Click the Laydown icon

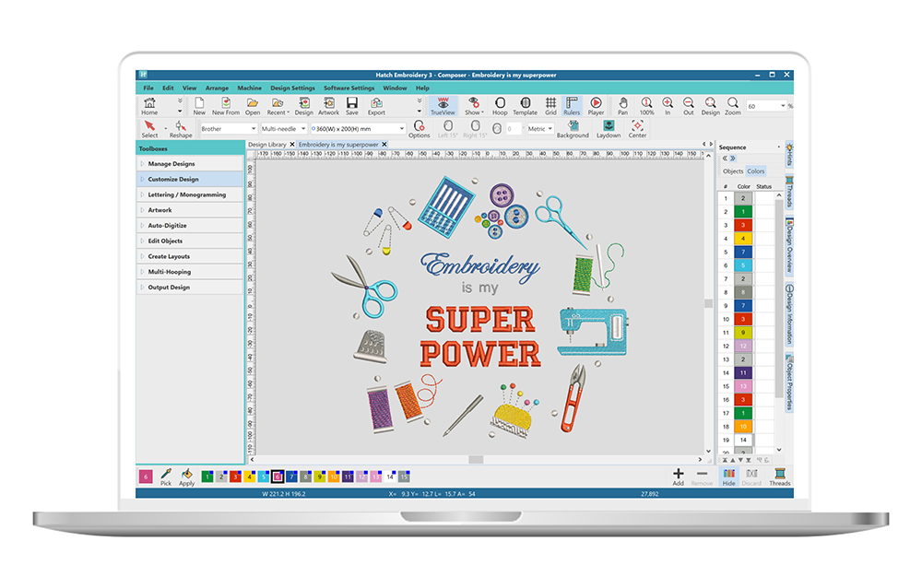coord(609,127)
